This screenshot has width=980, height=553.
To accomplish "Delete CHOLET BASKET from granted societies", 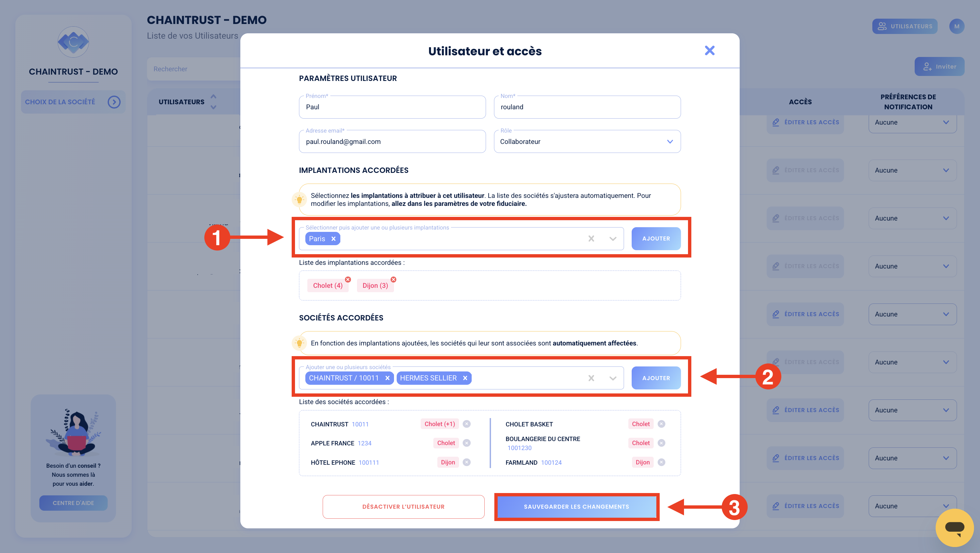I will [662, 424].
